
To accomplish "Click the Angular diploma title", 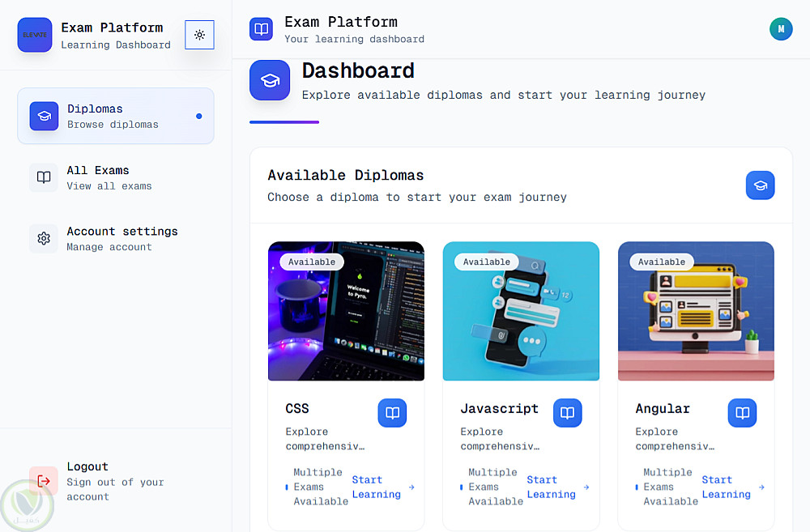I will pos(663,409).
